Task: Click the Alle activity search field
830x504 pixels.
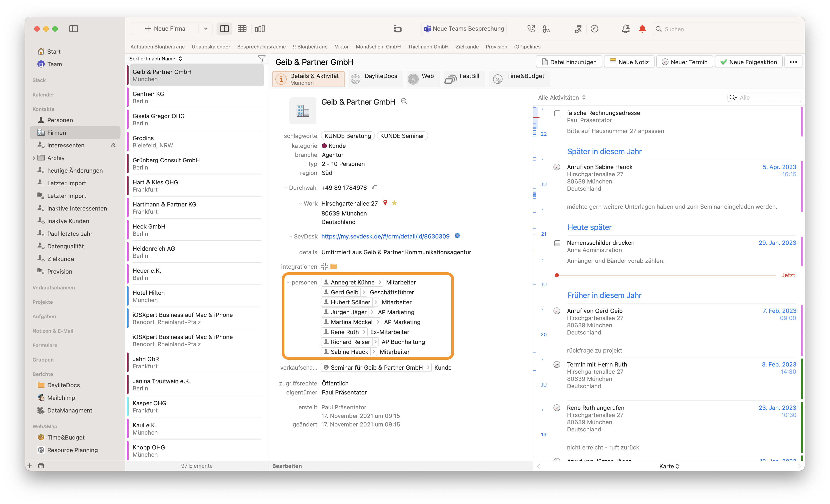Action: pos(764,97)
